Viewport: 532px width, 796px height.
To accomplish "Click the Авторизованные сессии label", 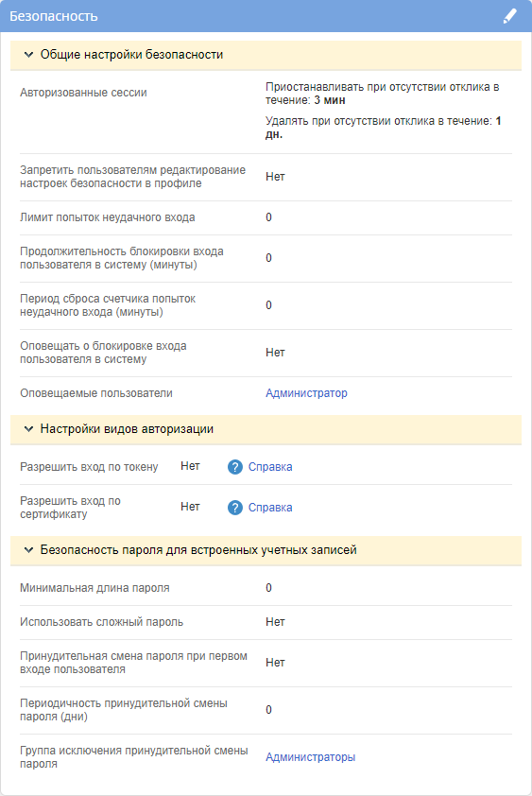I will click(83, 93).
